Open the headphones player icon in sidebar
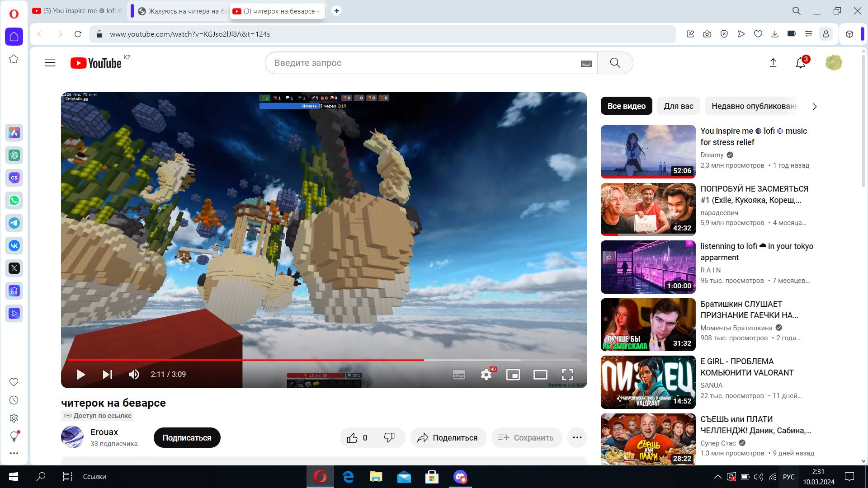The width and height of the screenshot is (868, 488). [14, 291]
